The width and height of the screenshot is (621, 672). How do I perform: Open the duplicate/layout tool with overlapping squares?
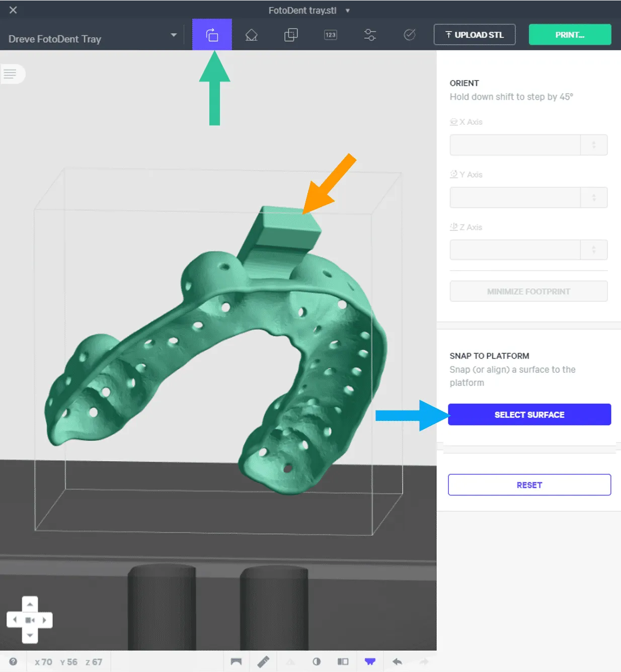(x=291, y=35)
